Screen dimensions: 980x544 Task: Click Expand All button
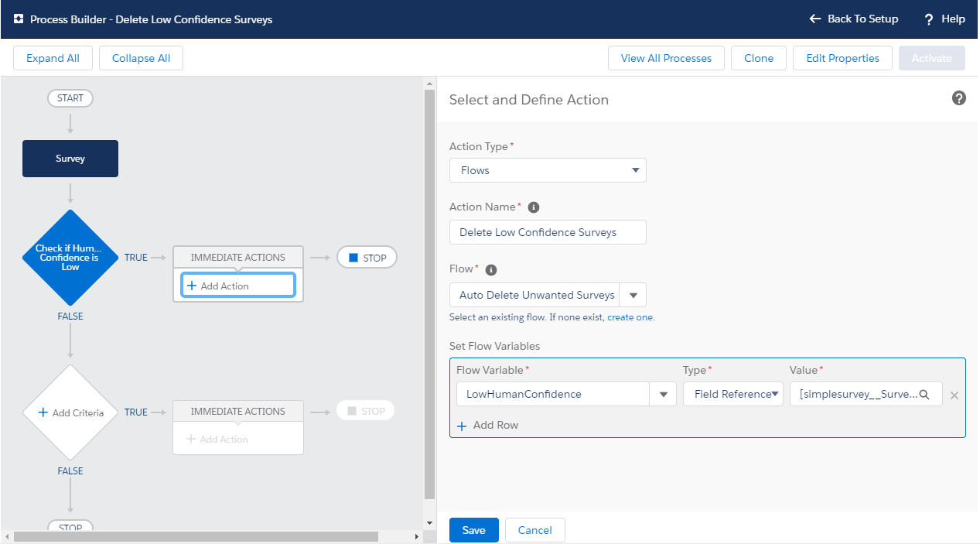coord(53,58)
